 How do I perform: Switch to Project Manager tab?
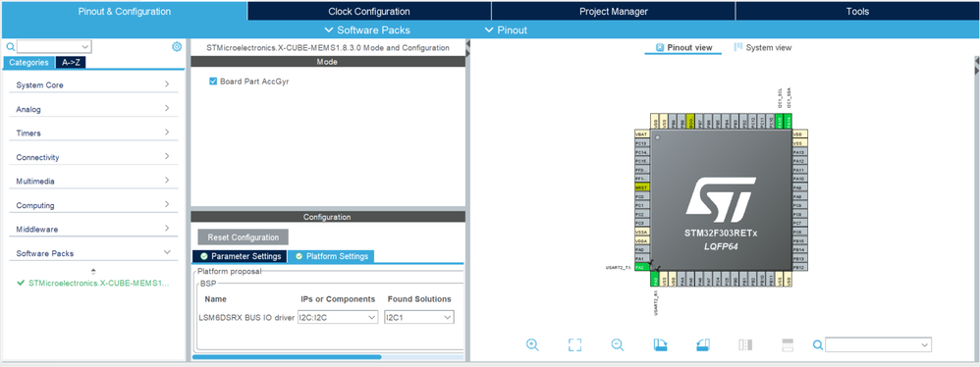(613, 11)
